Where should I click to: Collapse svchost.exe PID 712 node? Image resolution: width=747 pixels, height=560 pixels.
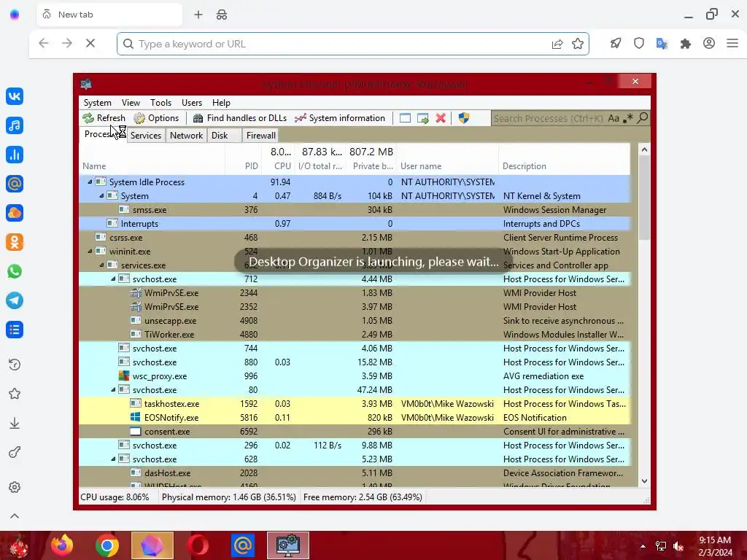click(113, 279)
